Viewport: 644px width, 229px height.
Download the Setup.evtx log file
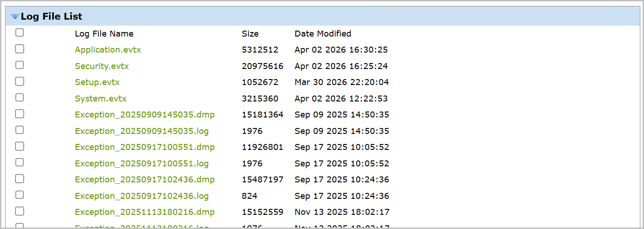pos(97,82)
